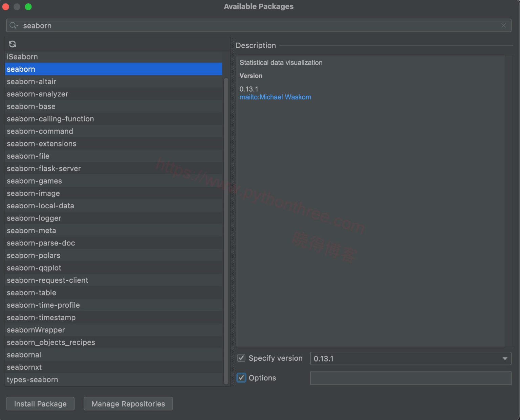520x420 pixels.
Task: Select types-seaborn package entry
Action: coord(32,379)
